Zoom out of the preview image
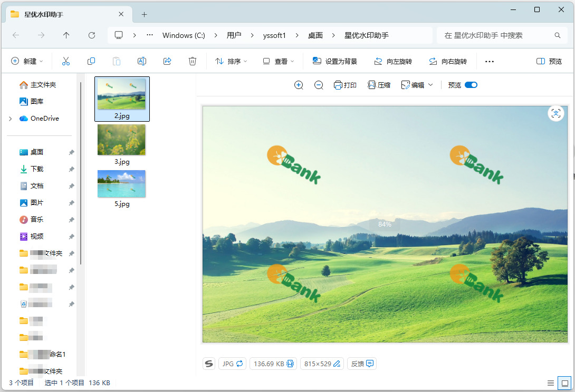The image size is (575, 392). 319,85
